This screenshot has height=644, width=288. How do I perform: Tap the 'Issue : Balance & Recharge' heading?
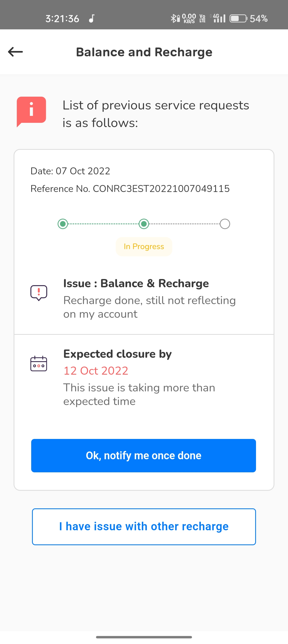pos(136,283)
